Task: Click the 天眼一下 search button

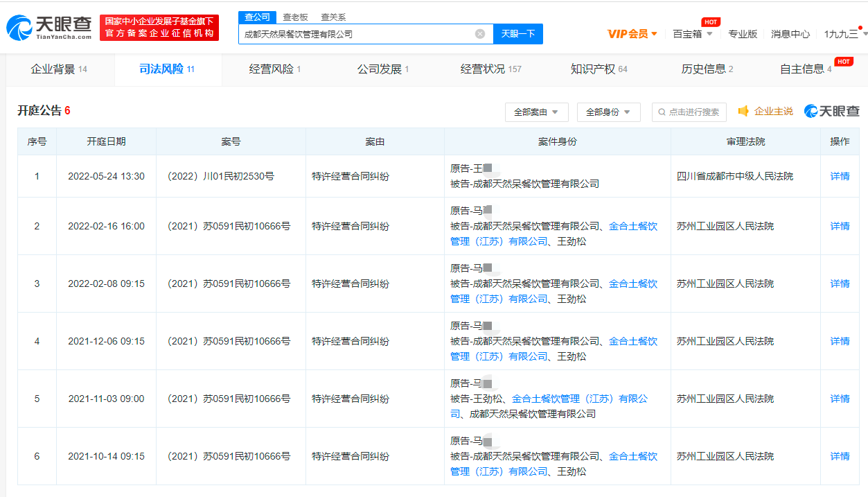Action: [x=517, y=33]
